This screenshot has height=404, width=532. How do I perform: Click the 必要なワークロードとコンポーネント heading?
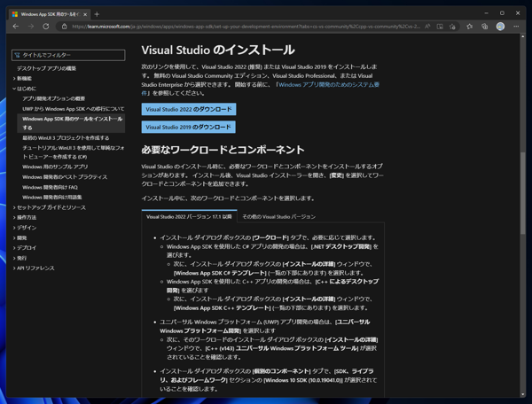(x=223, y=150)
